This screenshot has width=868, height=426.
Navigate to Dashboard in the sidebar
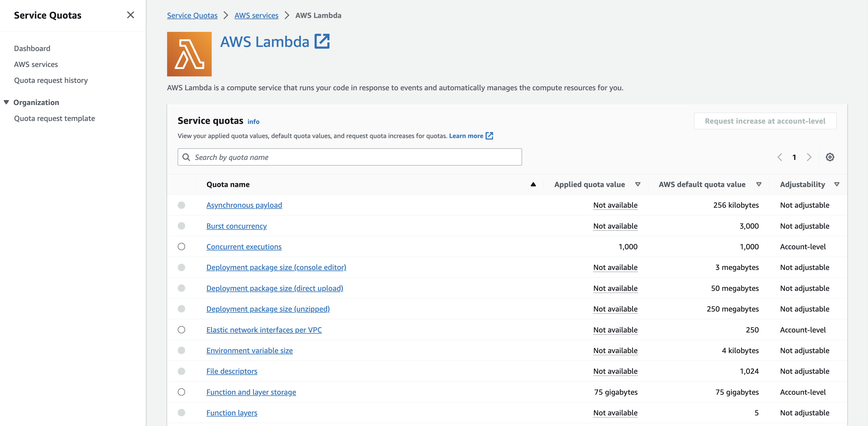click(32, 48)
